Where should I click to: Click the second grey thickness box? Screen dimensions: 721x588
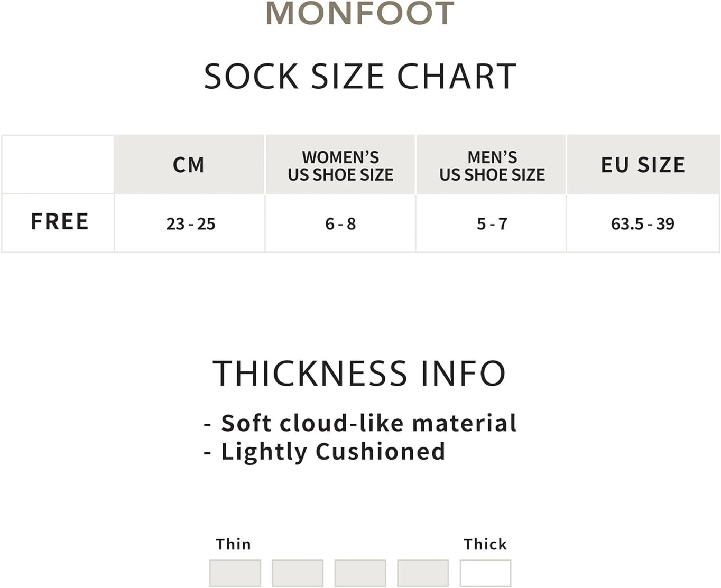298,573
